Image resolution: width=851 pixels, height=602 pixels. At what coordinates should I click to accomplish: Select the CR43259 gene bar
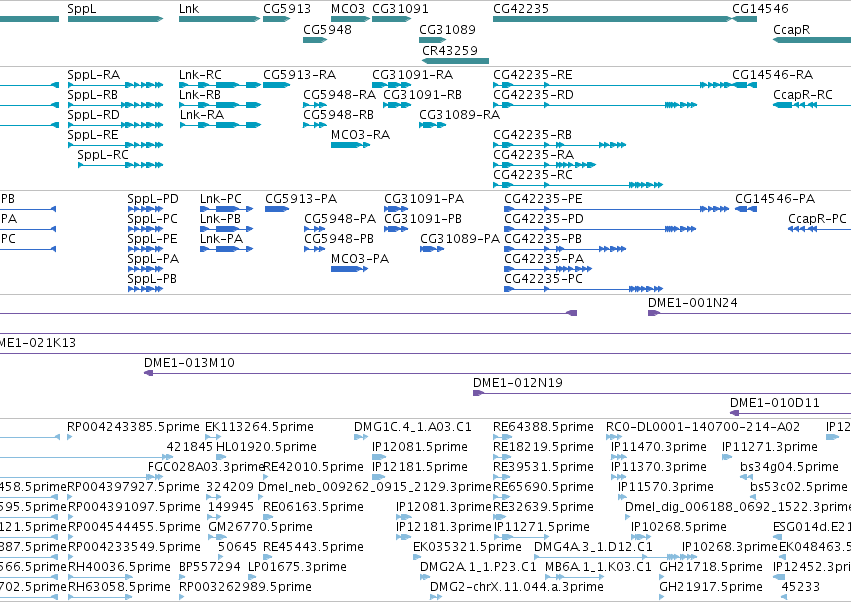click(455, 61)
